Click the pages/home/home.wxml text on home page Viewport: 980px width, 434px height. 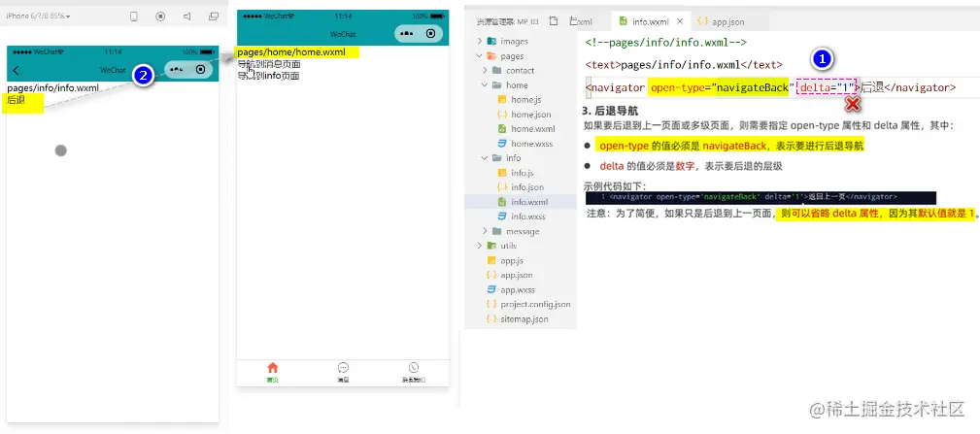(x=291, y=52)
